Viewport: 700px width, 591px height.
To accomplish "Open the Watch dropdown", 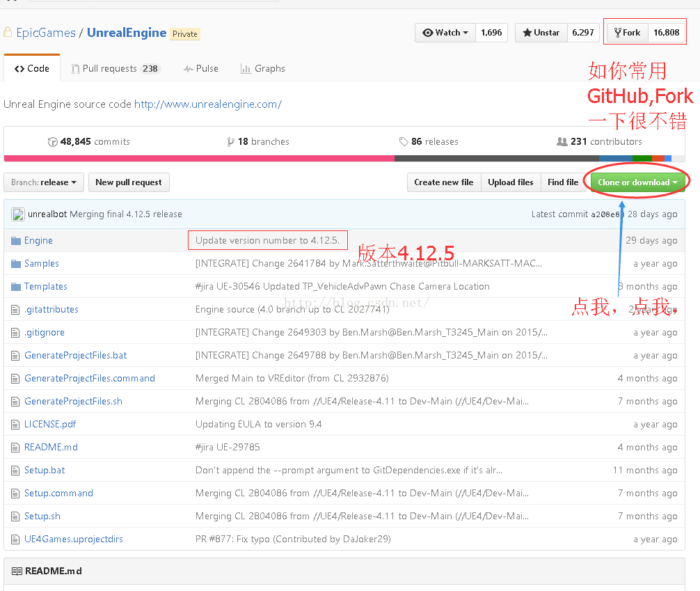I will point(445,33).
